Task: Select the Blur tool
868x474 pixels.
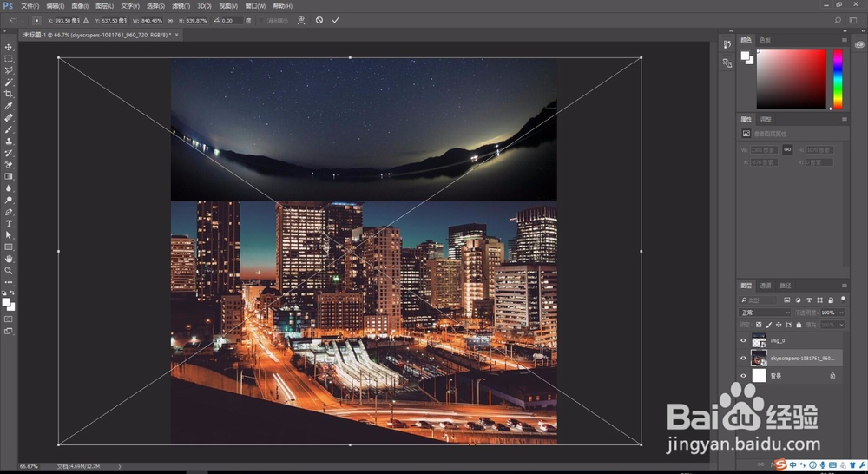Action: click(9, 188)
